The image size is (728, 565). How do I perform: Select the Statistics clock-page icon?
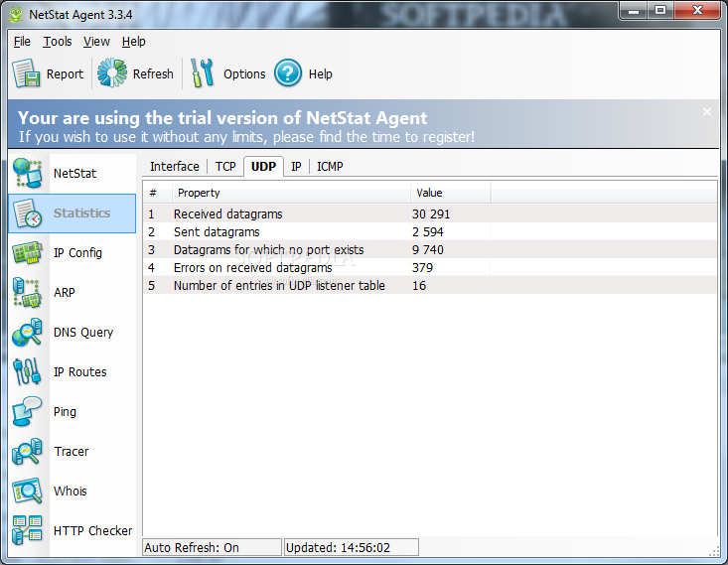(28, 213)
